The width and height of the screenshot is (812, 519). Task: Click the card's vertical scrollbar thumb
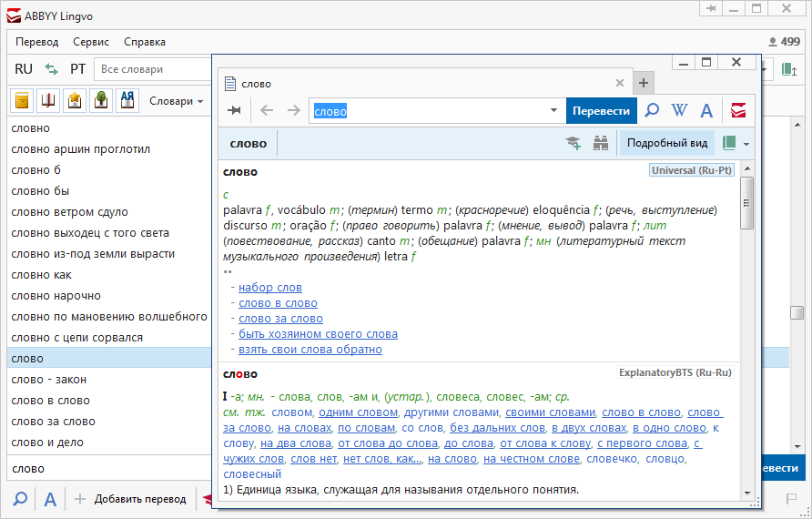coord(747,202)
